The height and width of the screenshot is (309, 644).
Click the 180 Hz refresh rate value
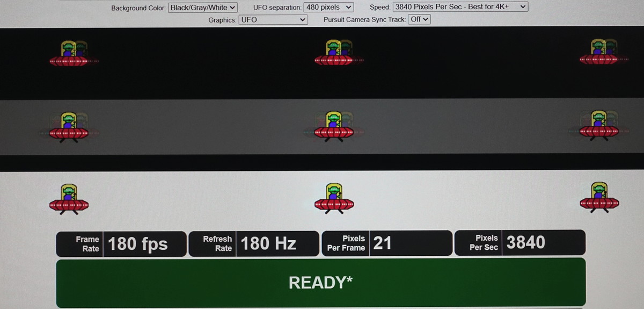[268, 243]
